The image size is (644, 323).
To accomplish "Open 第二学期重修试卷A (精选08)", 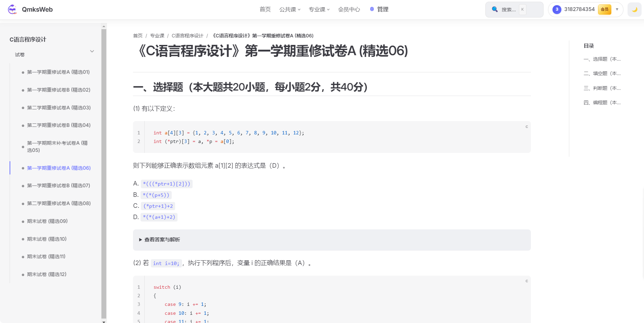I will tap(59, 203).
